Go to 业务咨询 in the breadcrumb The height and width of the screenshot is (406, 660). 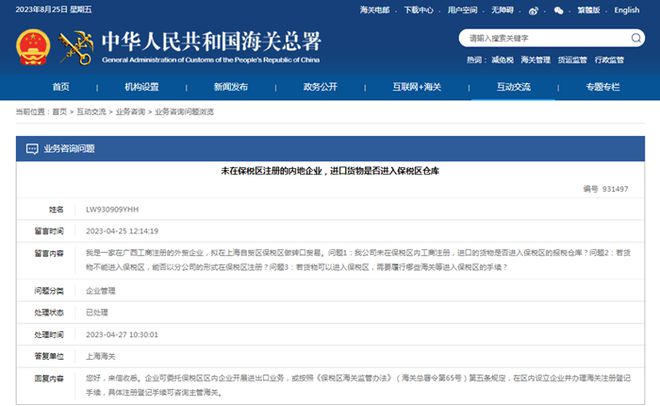(x=130, y=112)
